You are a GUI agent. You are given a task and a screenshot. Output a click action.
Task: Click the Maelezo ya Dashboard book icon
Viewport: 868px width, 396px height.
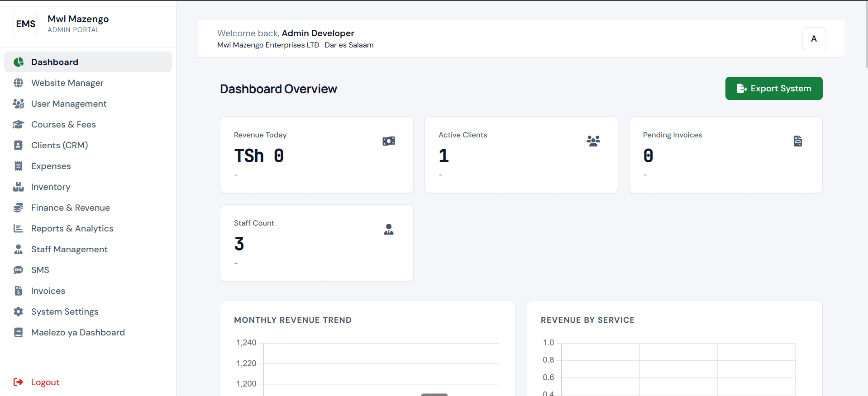tap(19, 332)
